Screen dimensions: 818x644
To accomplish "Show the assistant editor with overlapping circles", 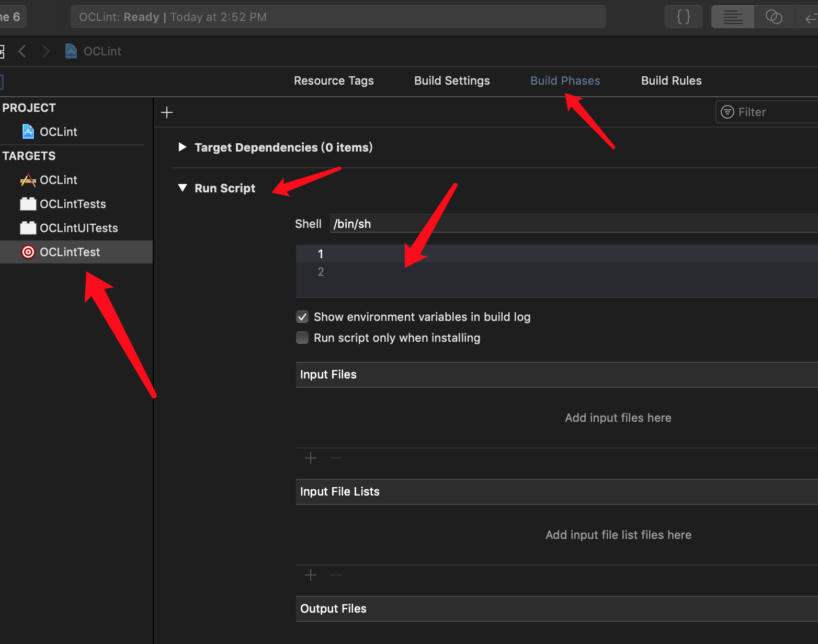I will tap(774, 17).
